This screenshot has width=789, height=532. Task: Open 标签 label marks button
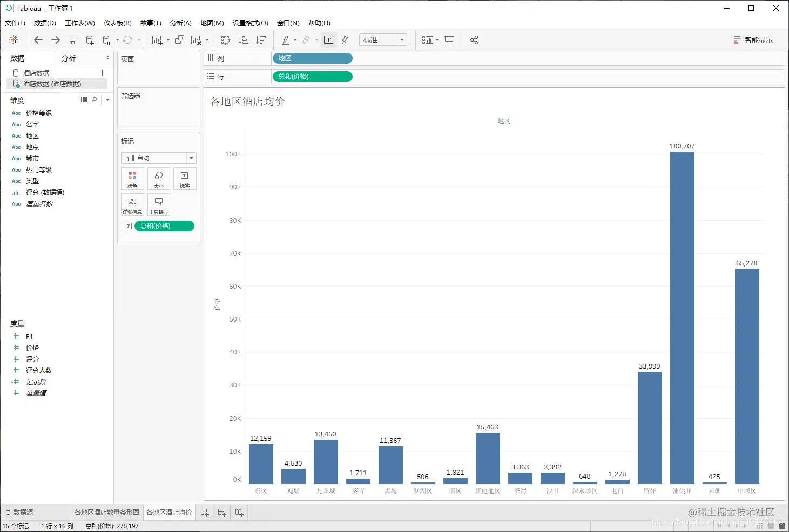(x=185, y=179)
